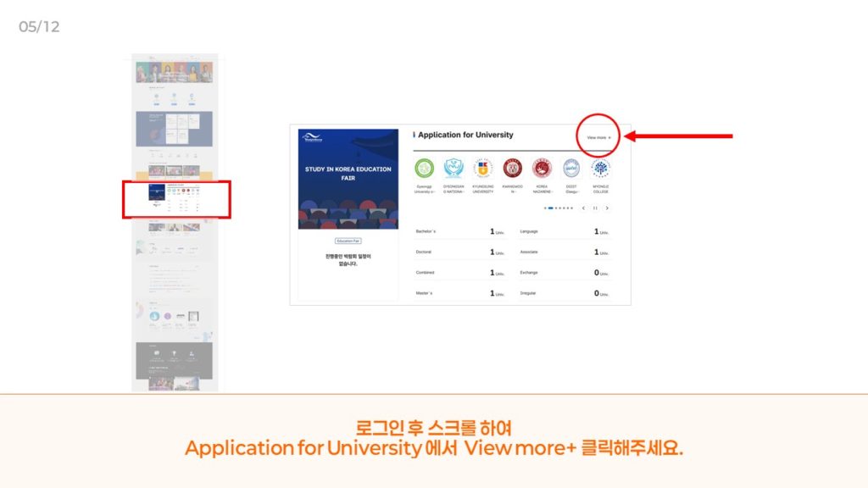
Task: Open the Gyeonggi University logo
Action: coord(424,168)
